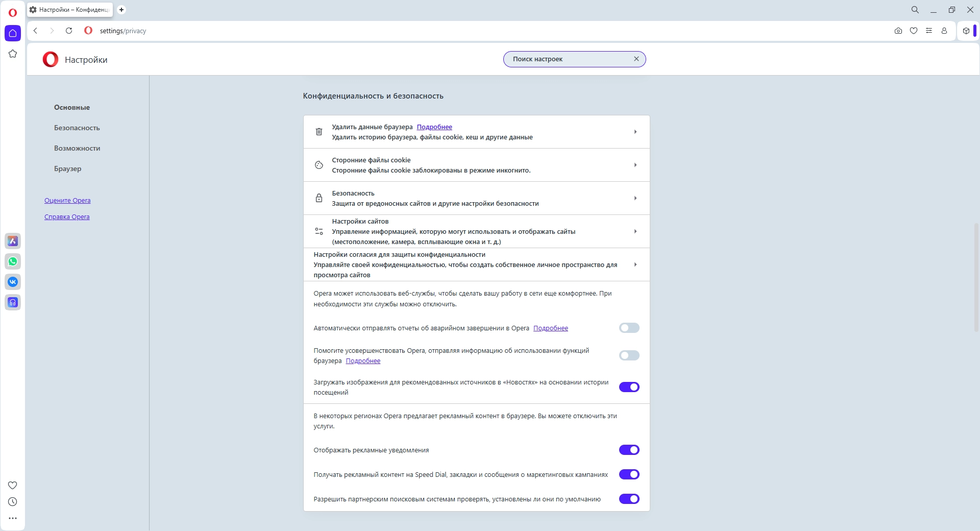The height and width of the screenshot is (531, 980).
Task: Toggle automatic crash report sending
Action: coord(629,328)
